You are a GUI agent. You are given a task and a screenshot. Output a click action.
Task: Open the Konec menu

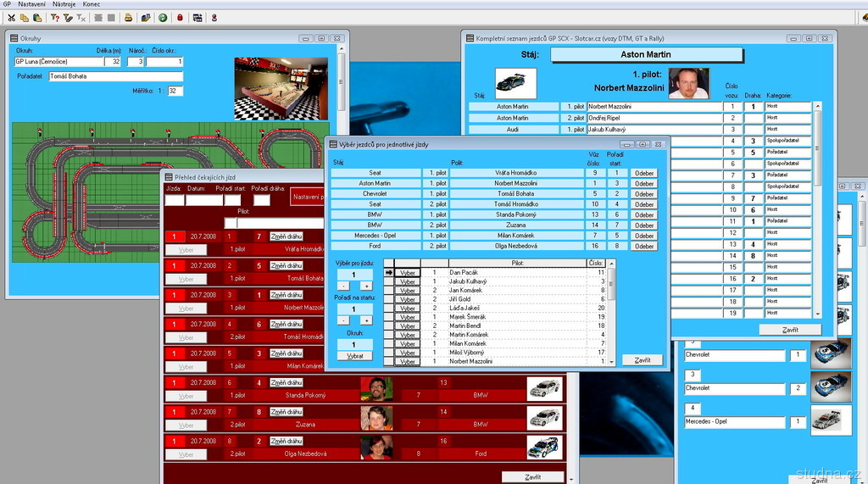(92, 4)
